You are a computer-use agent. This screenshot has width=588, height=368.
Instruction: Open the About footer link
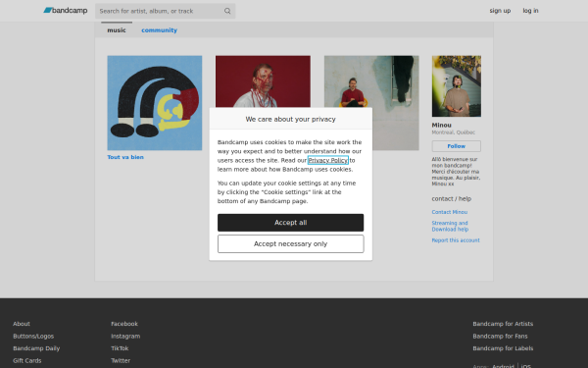(x=22, y=324)
